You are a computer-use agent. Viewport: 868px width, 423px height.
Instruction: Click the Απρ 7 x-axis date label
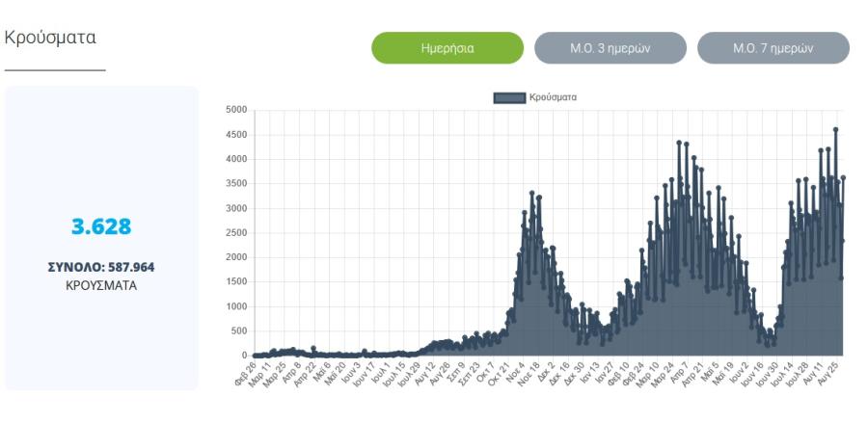click(679, 373)
